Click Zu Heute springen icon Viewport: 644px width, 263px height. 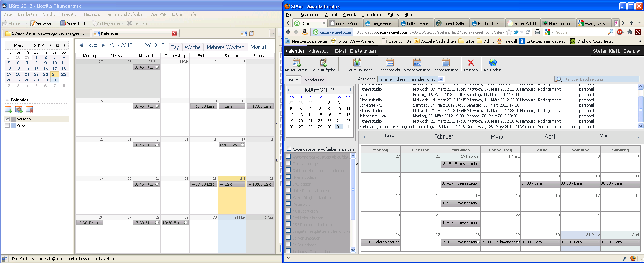click(357, 63)
